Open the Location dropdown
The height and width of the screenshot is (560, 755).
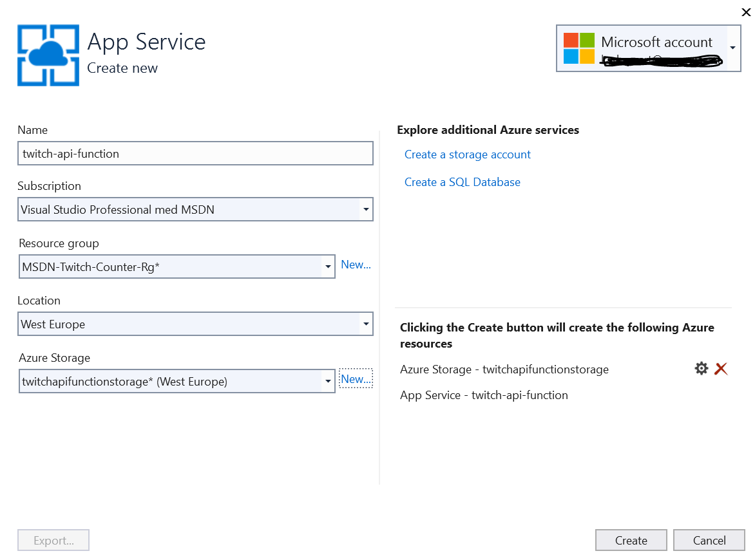click(x=195, y=324)
